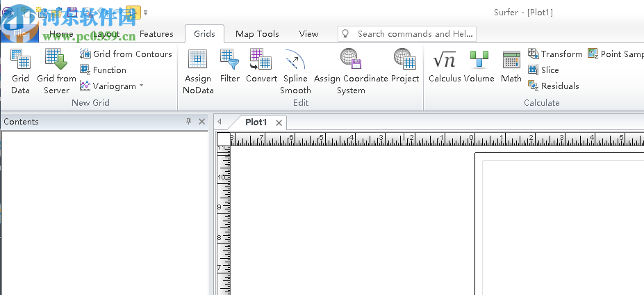Click the Search commands and Help field

[407, 33]
